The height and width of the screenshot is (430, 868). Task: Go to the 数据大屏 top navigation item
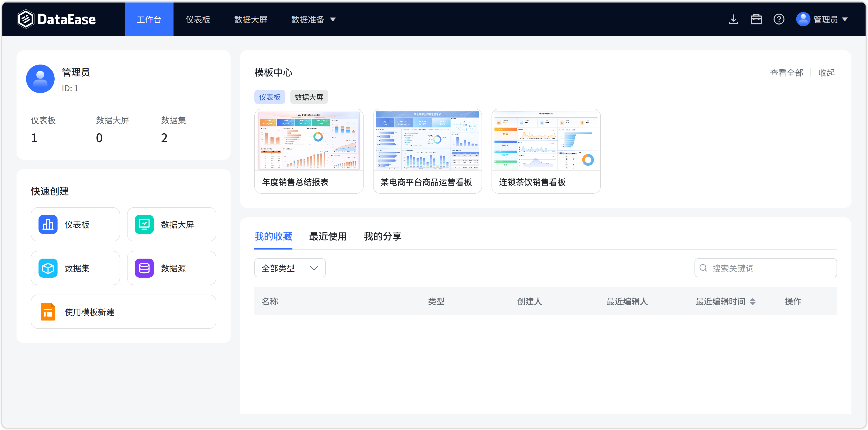click(x=251, y=19)
